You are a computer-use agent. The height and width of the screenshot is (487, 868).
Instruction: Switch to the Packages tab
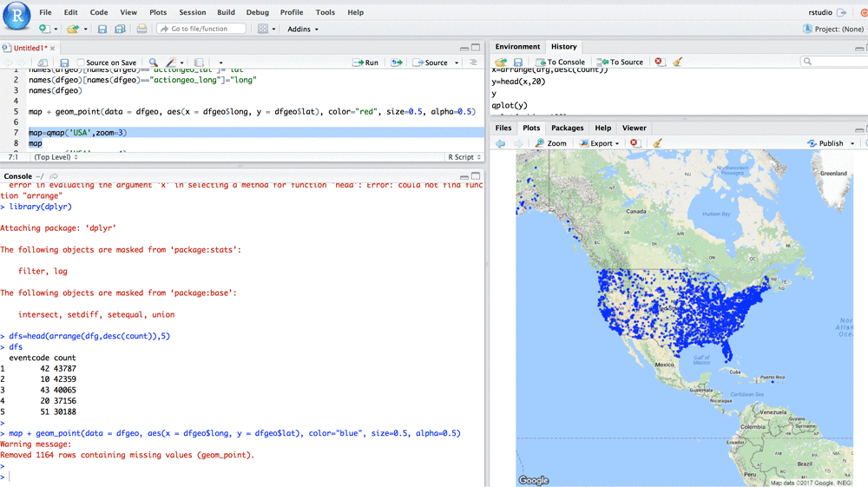[x=568, y=128]
